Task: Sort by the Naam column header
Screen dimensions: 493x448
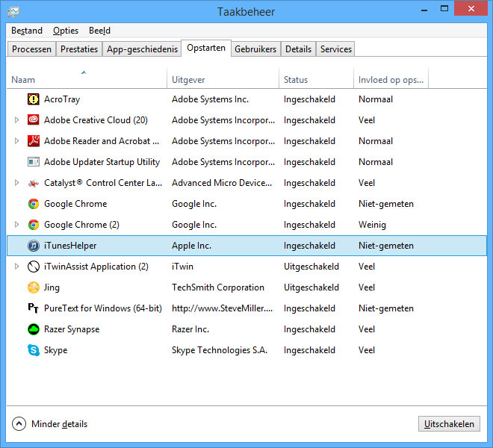Action: coord(87,80)
